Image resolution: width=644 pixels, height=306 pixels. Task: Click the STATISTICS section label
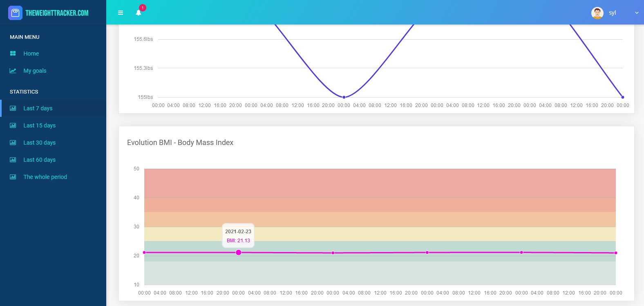point(24,92)
